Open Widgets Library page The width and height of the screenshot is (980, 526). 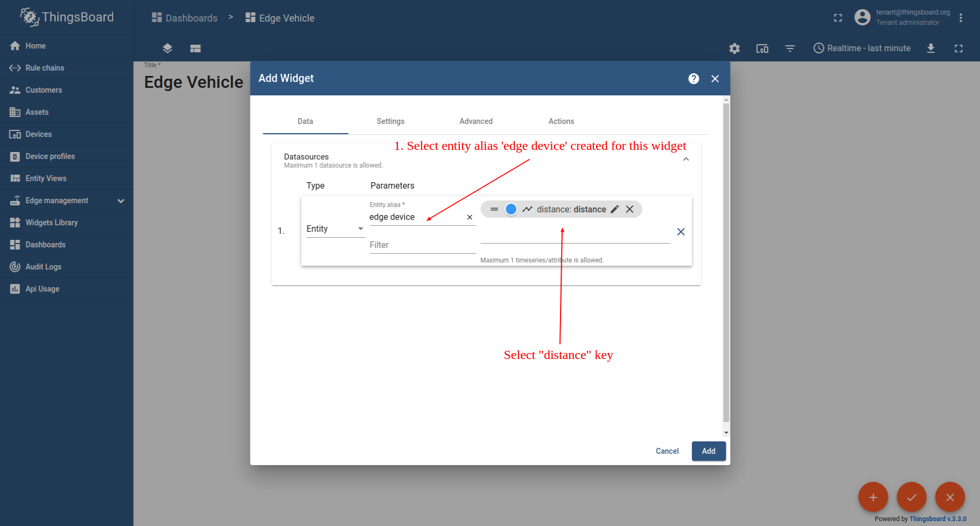67,223
